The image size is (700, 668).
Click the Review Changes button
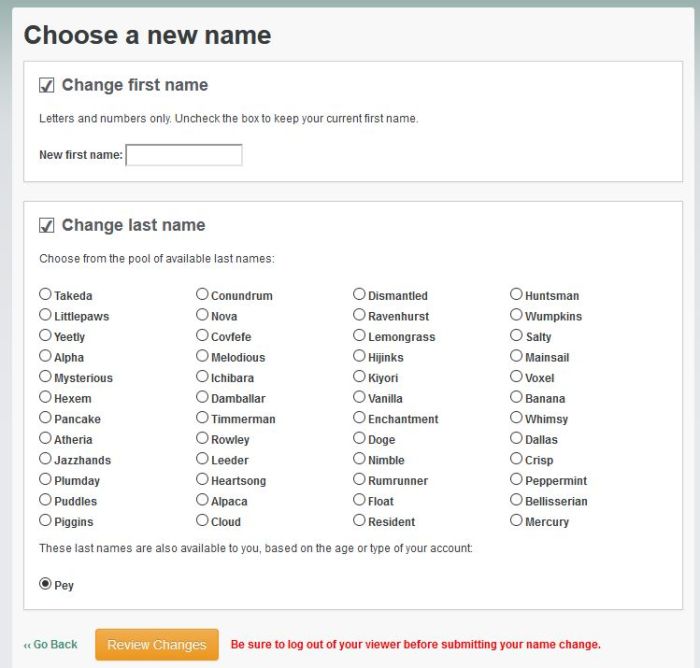click(x=157, y=645)
